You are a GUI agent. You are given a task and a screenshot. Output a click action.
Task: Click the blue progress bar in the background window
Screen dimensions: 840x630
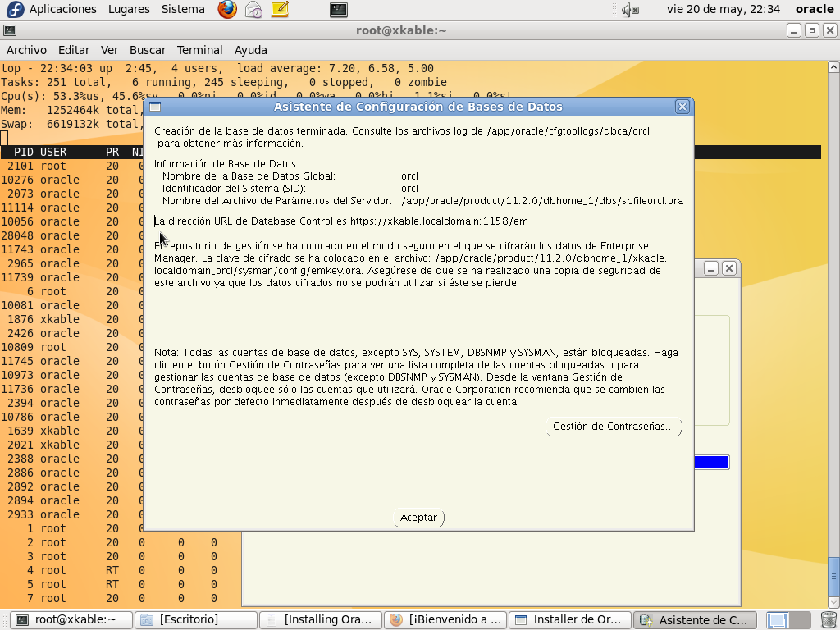click(x=712, y=463)
